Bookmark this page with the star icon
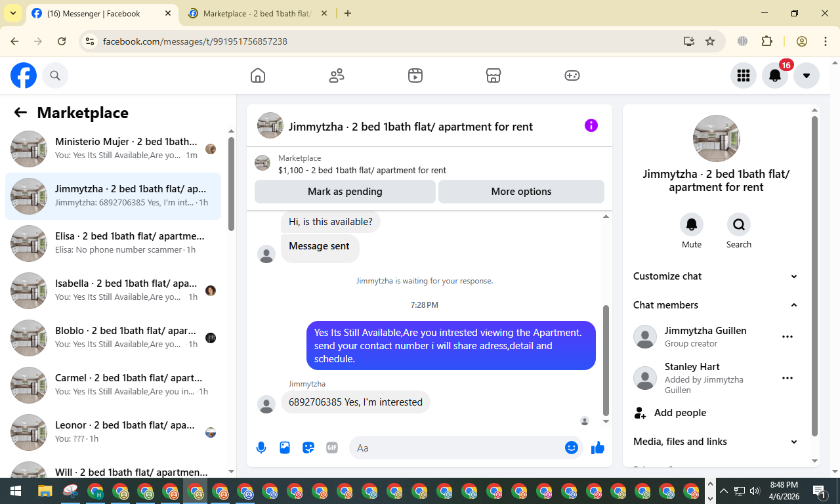Viewport: 840px width, 504px height. tap(710, 41)
